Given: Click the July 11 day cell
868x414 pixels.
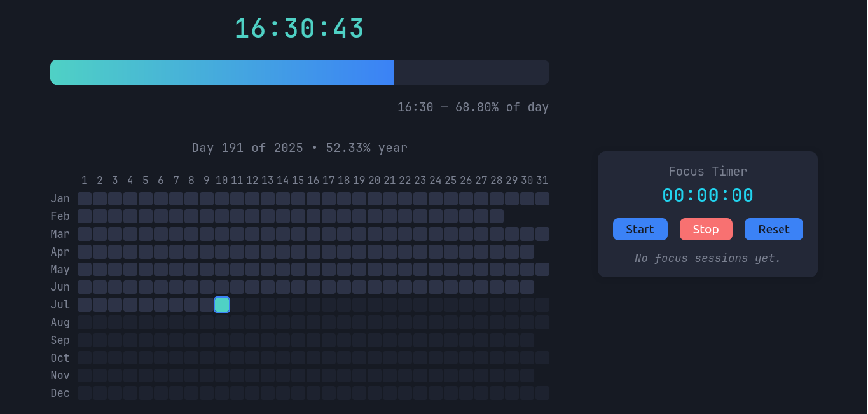Looking at the screenshot, I should (237, 305).
